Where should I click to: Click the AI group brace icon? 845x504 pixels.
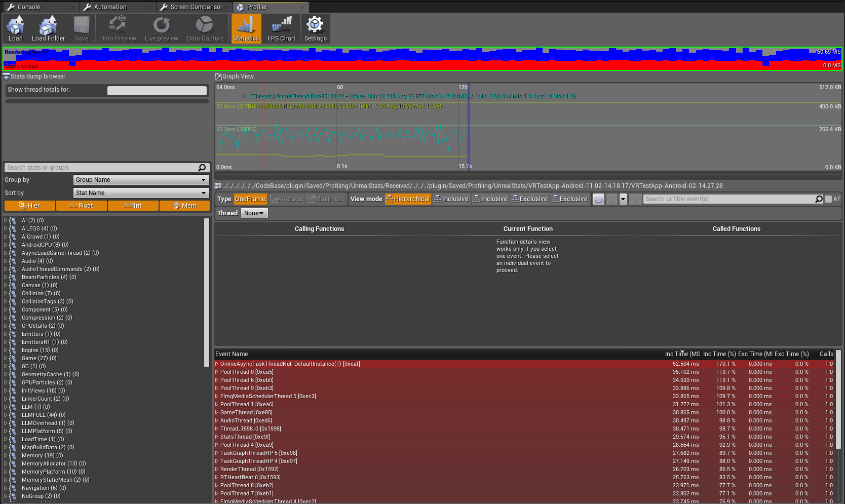[x=13, y=220]
